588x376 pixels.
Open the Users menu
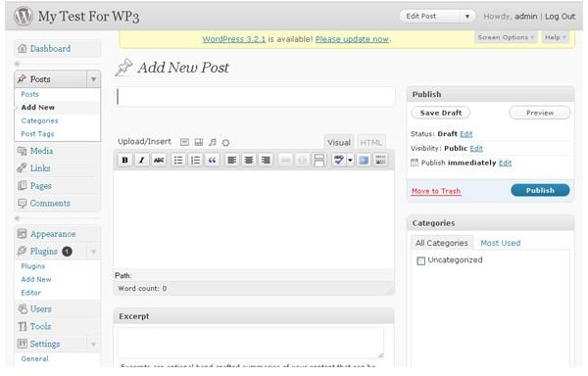[x=41, y=309]
